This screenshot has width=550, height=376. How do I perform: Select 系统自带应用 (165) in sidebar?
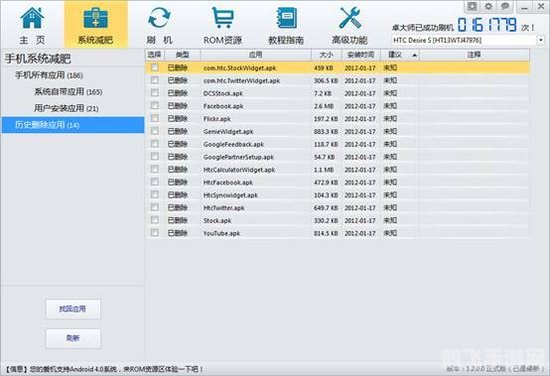coord(68,92)
